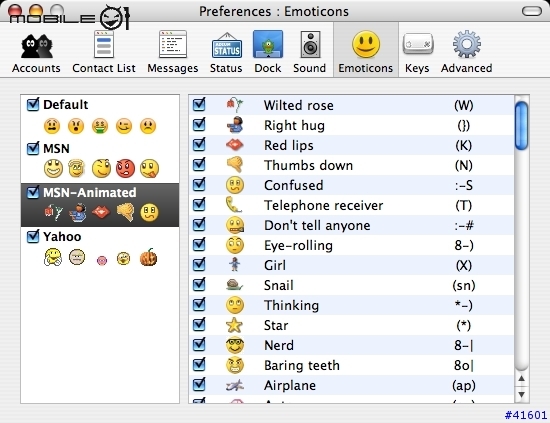The width and height of the screenshot is (550, 423).
Task: Click the red lips icon in list
Action: click(x=235, y=145)
